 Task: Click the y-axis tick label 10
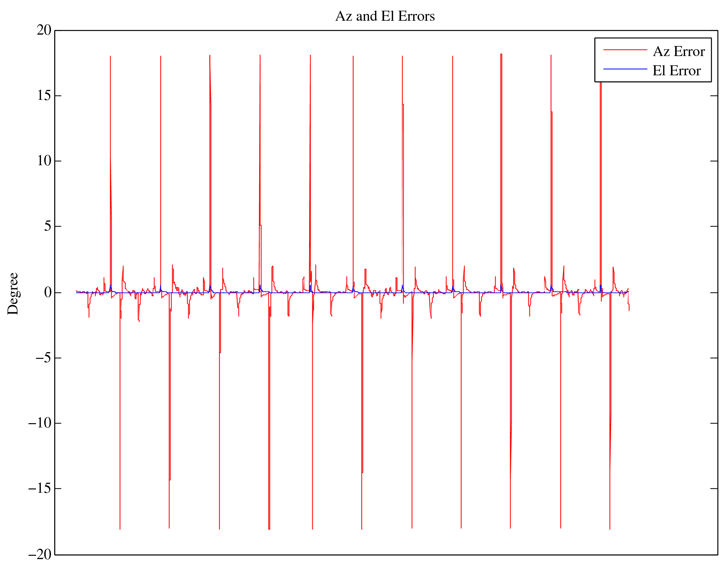pyautogui.click(x=44, y=161)
